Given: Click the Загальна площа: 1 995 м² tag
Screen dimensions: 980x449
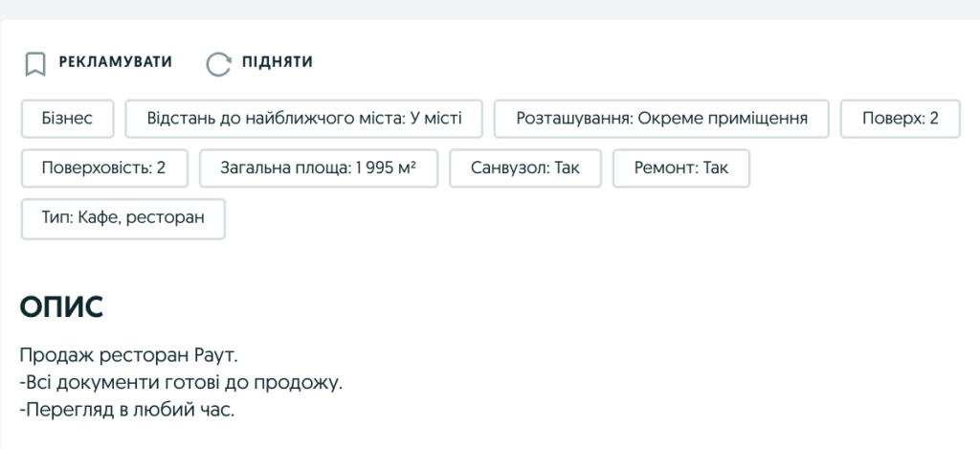Looking at the screenshot, I should (x=319, y=168).
